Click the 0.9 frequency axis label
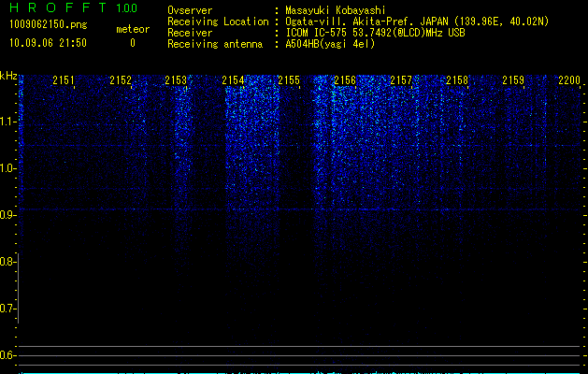The width and height of the screenshot is (588, 374). click(x=7, y=215)
